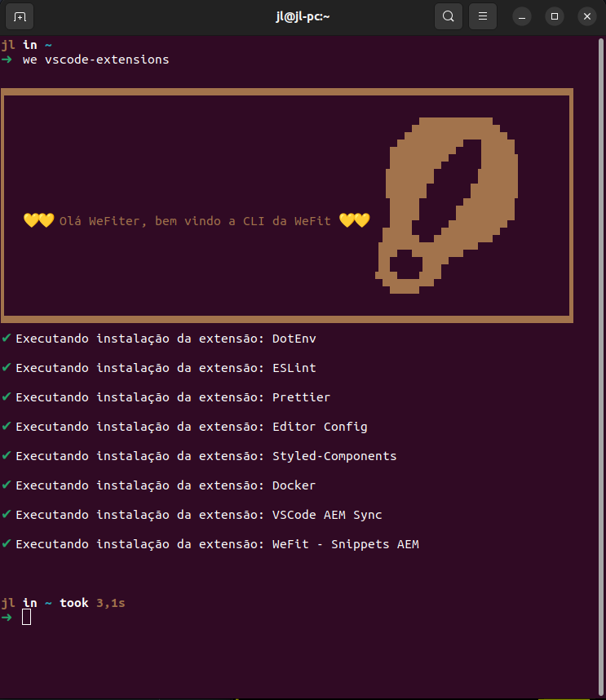This screenshot has width=606, height=700.
Task: Click the terminal vertical scrollbar
Action: coord(600,366)
